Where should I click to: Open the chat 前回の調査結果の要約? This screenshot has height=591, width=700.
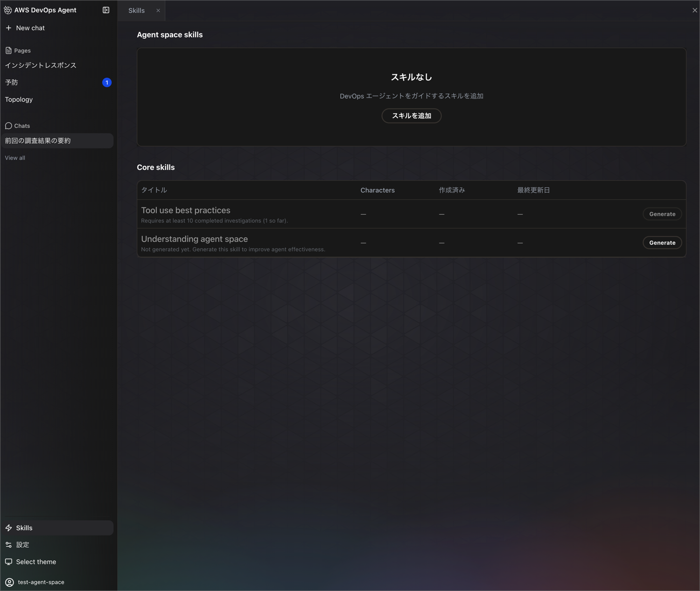37,141
